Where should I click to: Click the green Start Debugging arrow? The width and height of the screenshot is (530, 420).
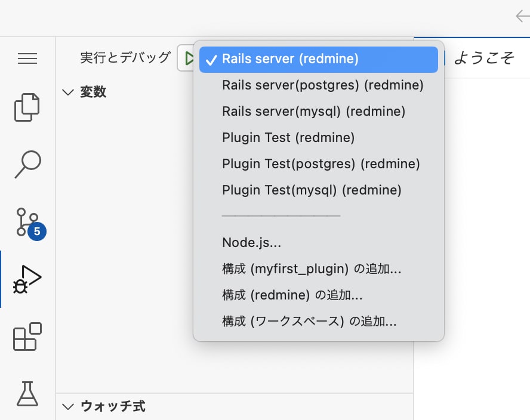pos(190,58)
